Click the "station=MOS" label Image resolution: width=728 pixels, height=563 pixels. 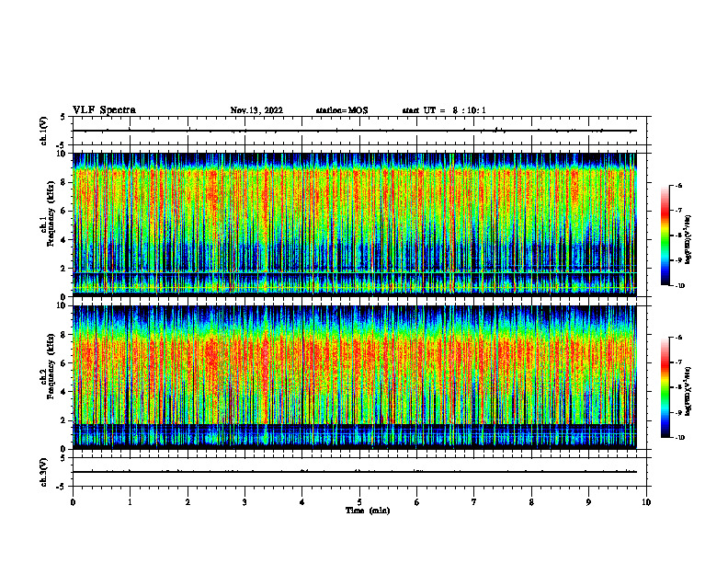coord(342,110)
